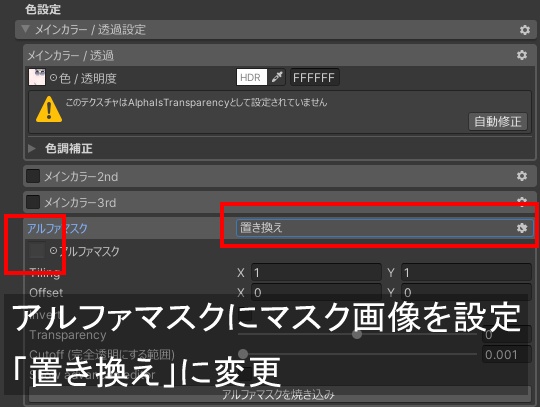Click the blue アルファマスク label

58,228
